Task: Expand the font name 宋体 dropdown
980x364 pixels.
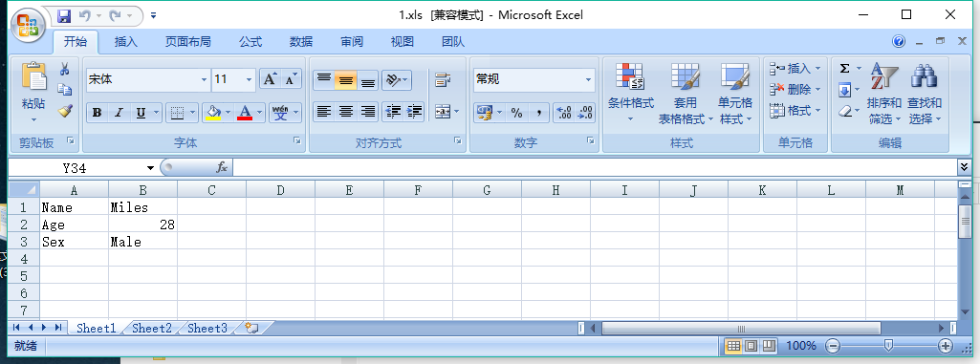Action: click(204, 80)
